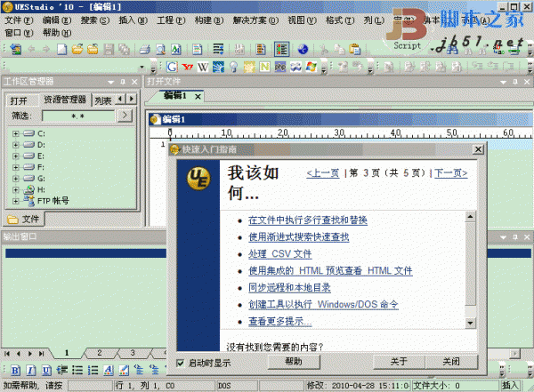Click the font color A icon
The height and width of the screenshot is (392, 534).
[x=109, y=371]
